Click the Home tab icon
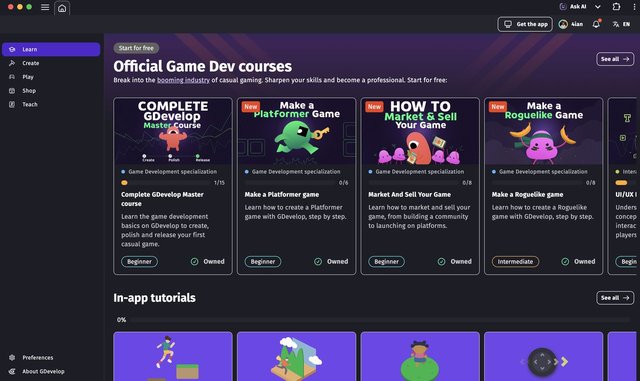This screenshot has height=381, width=640. [62, 8]
